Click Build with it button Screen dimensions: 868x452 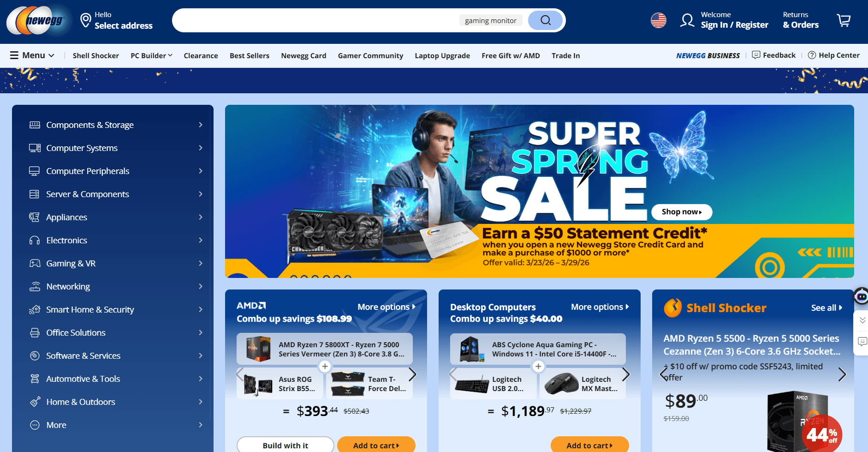(285, 445)
